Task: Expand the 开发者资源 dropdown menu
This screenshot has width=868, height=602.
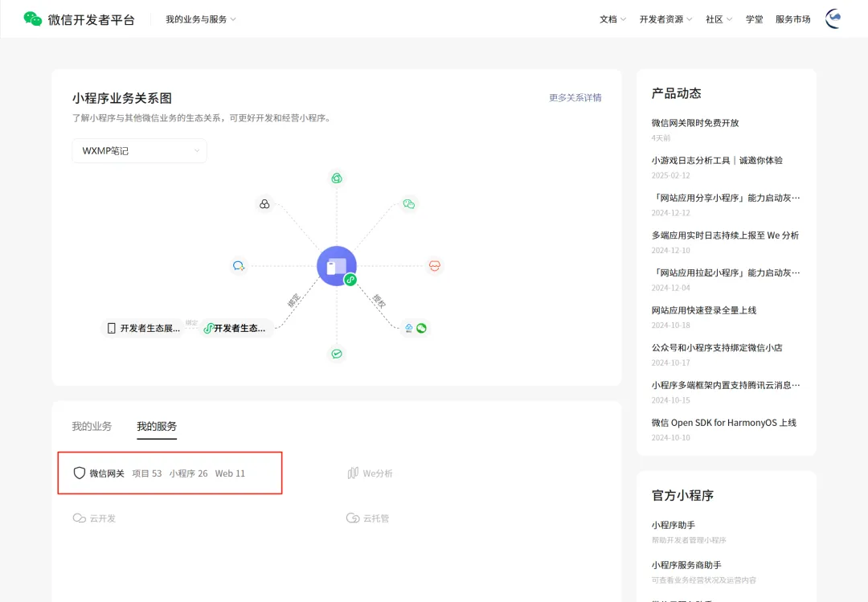Action: pos(666,19)
